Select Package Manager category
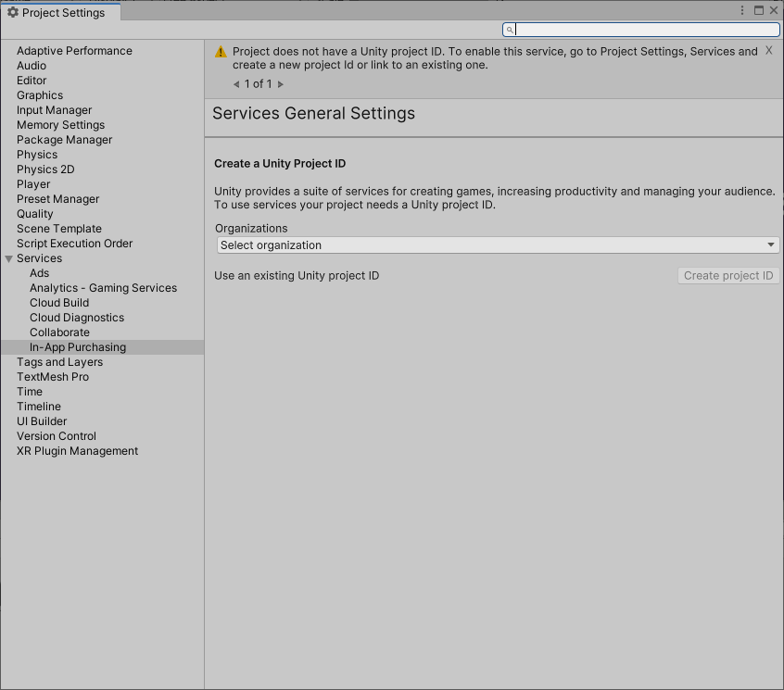 [x=65, y=140]
